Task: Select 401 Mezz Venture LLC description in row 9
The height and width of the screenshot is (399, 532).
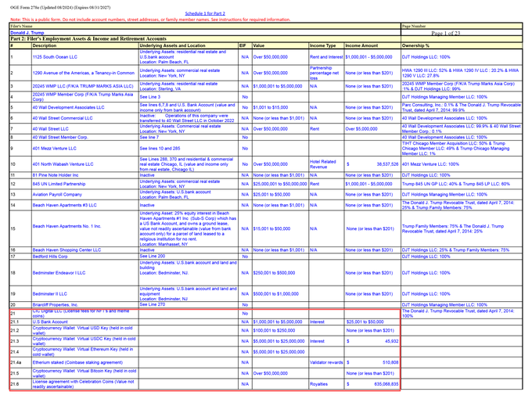Action: (54, 149)
